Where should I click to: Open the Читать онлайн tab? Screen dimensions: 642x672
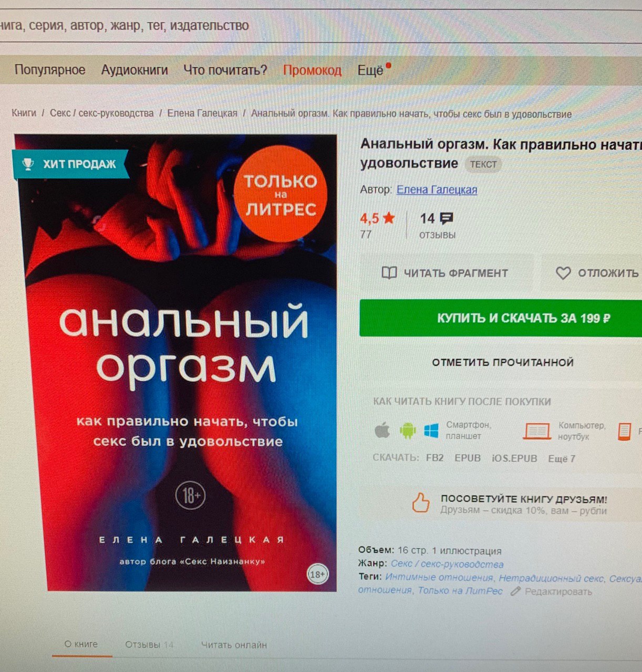click(x=234, y=645)
